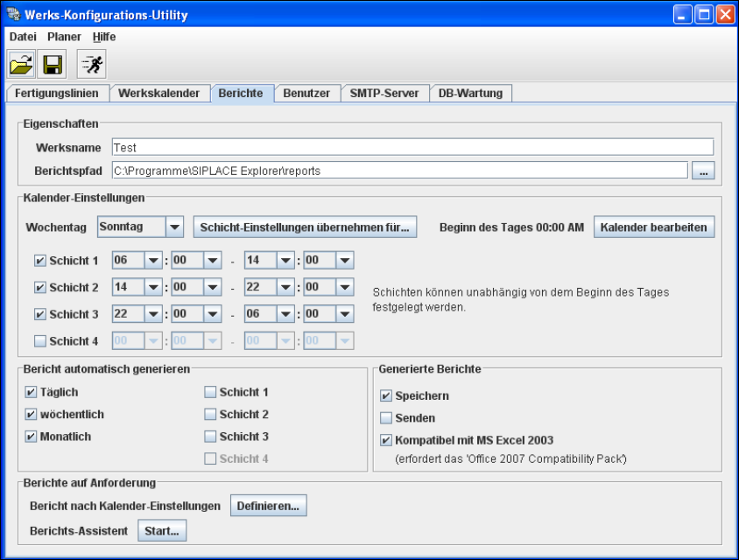
Task: Open the Wochentag dropdown showing Sonntag
Action: click(x=174, y=227)
